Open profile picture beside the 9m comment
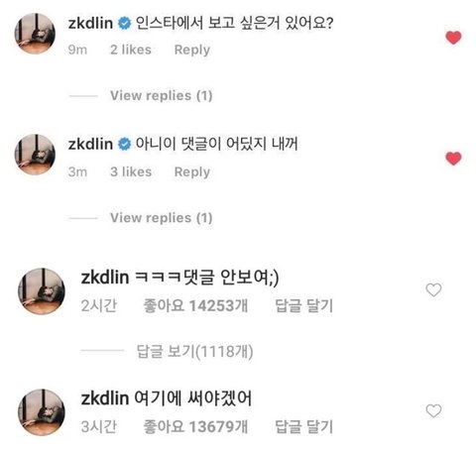476x452 pixels. pyautogui.click(x=35, y=34)
